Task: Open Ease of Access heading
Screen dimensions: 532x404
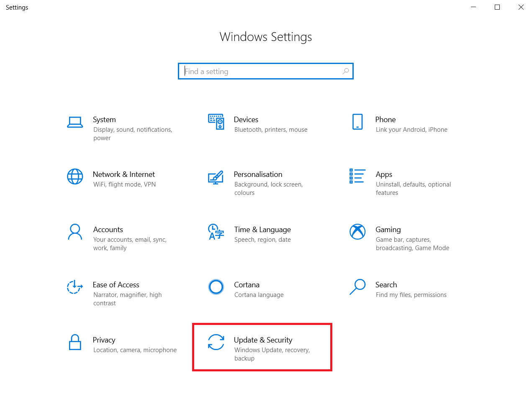Action: tap(116, 285)
